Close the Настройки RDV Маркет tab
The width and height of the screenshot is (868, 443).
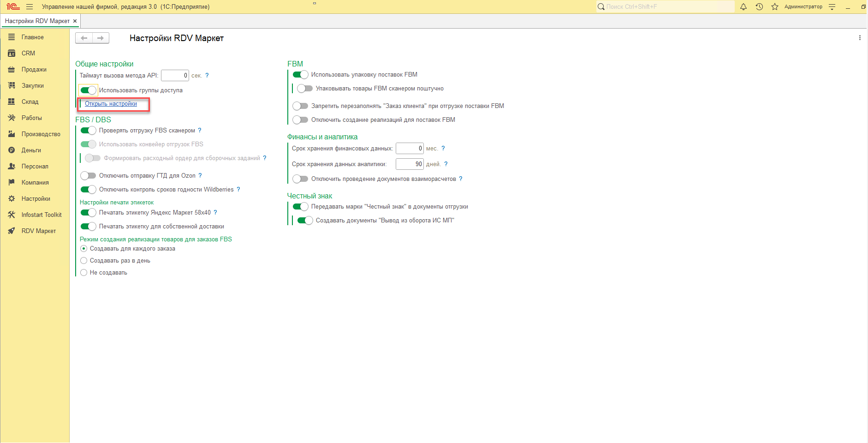(75, 21)
